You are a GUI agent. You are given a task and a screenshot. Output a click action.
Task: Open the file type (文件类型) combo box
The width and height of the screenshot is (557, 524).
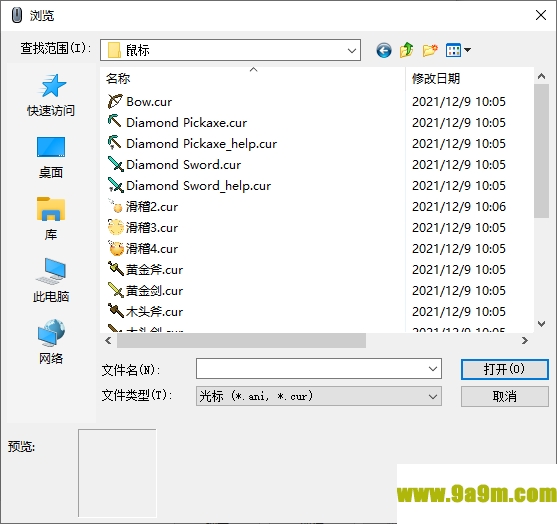[x=319, y=396]
